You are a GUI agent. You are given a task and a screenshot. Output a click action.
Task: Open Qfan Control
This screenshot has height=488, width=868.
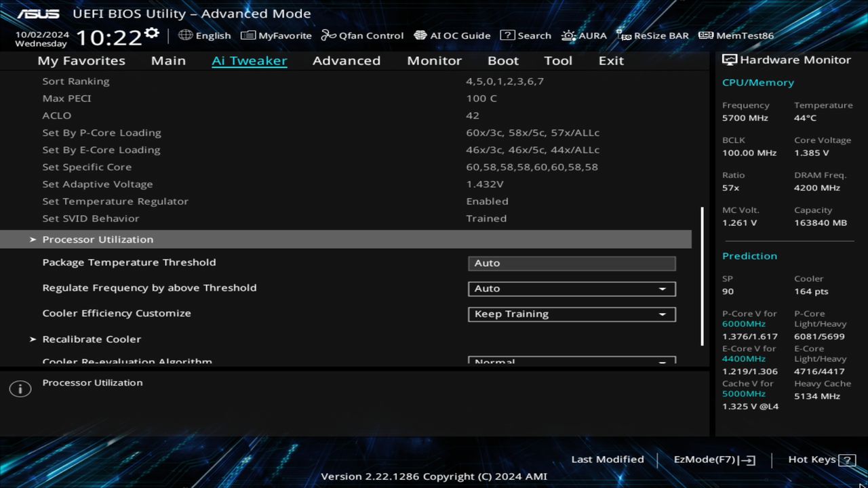[x=362, y=35]
